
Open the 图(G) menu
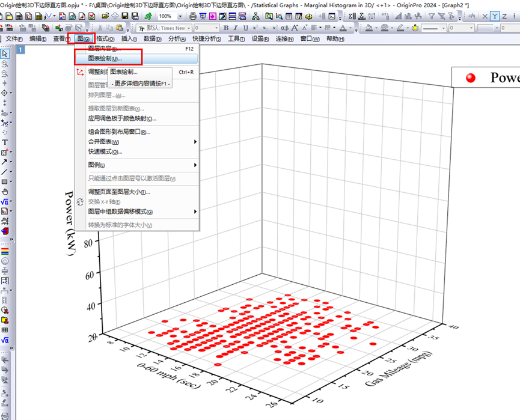pyautogui.click(x=83, y=39)
